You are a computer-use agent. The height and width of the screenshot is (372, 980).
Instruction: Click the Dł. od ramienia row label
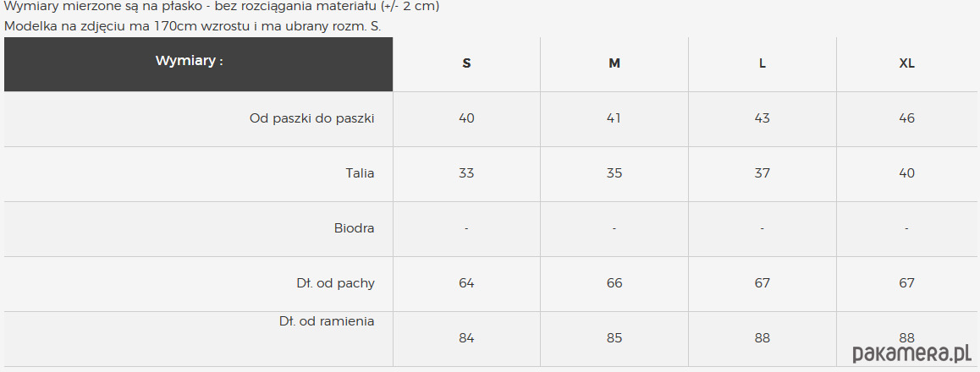point(327,322)
